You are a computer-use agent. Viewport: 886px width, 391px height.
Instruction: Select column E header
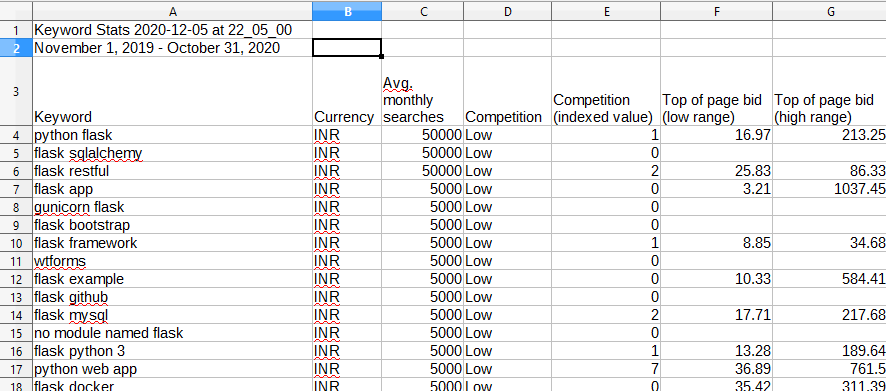606,11
